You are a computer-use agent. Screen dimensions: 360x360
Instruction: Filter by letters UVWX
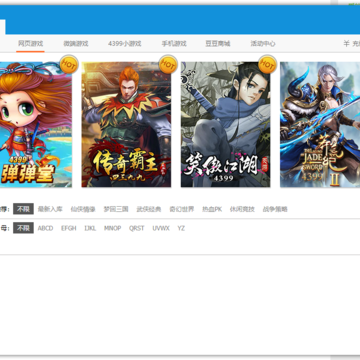(161, 228)
